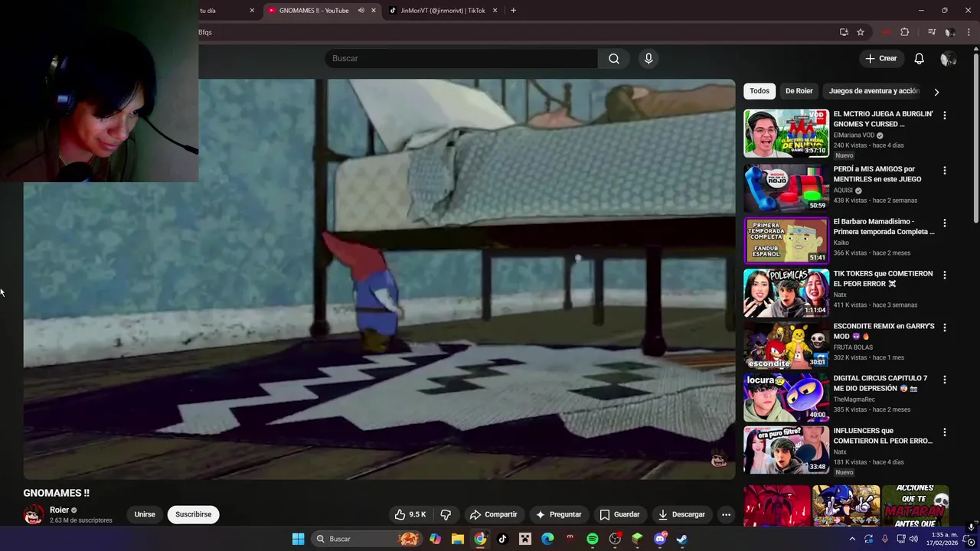The width and height of the screenshot is (980, 551).
Task: Like the video with 9.5 K thumbs-up
Action: tap(410, 514)
